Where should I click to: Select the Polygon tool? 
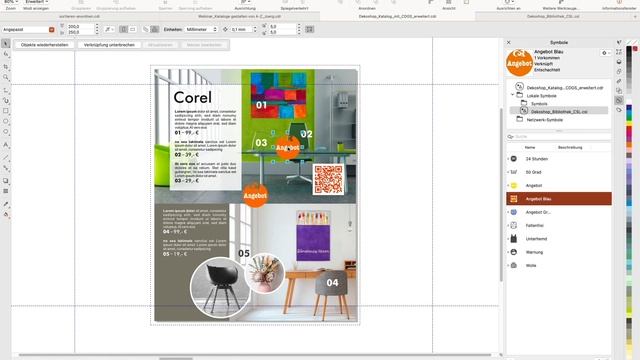[6, 132]
